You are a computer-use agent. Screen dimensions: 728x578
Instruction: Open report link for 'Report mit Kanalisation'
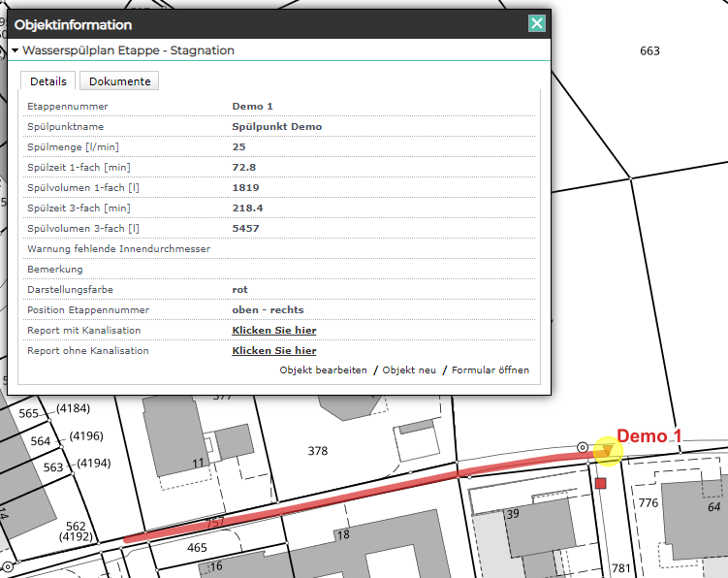[273, 331]
